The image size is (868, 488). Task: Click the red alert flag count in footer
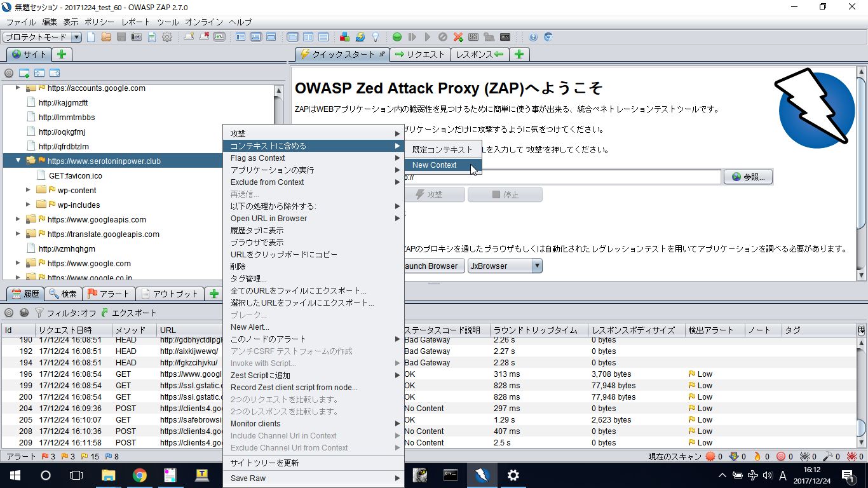[48, 456]
